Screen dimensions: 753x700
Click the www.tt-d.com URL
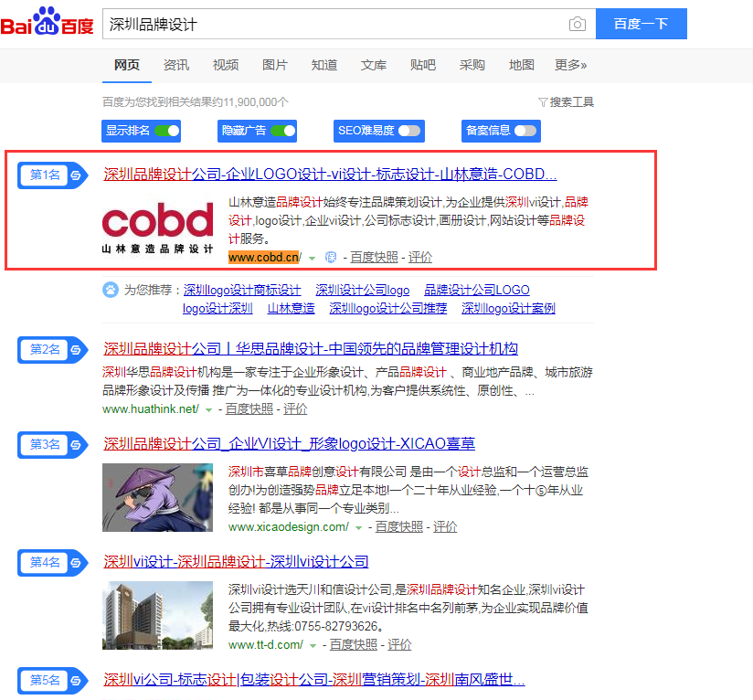point(266,645)
